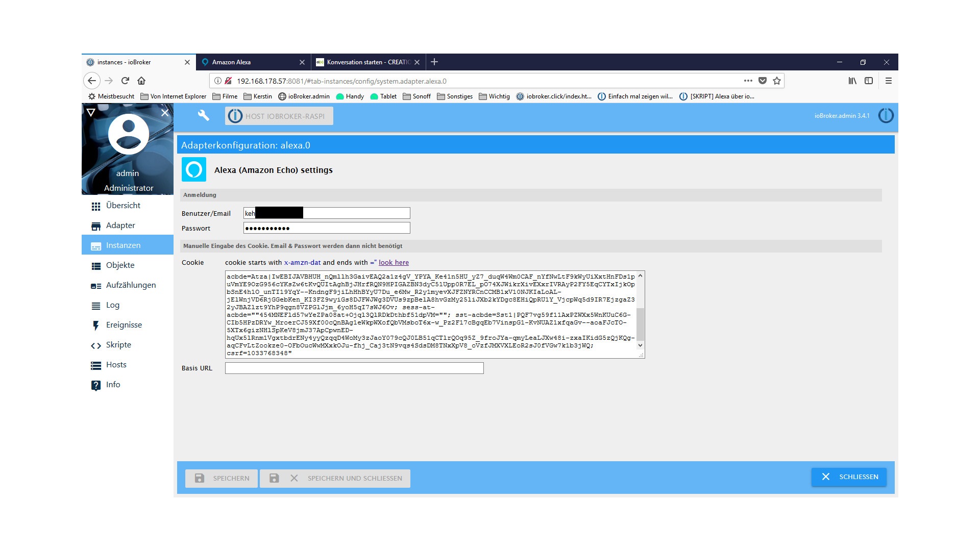
Task: Click the site info icon in address bar
Action: tap(218, 81)
